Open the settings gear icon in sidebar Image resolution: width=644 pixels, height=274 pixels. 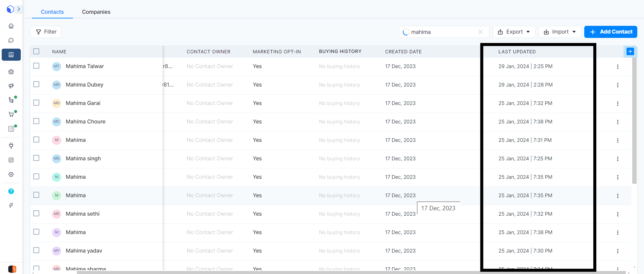11,174
